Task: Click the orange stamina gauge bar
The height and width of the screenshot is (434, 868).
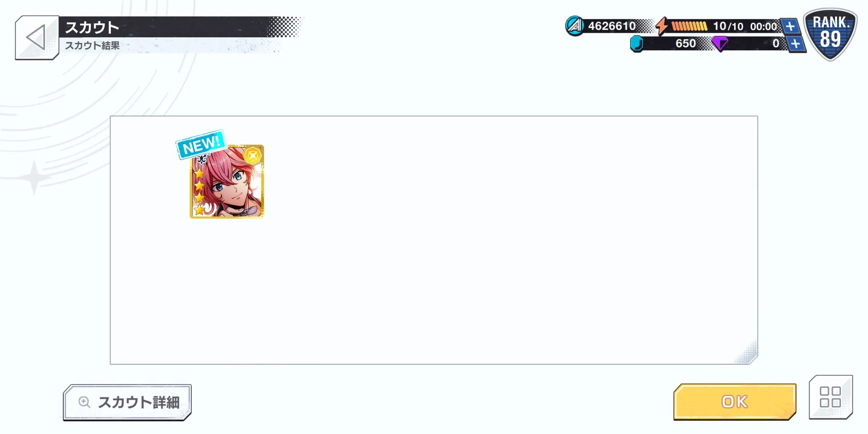Action: tap(690, 27)
